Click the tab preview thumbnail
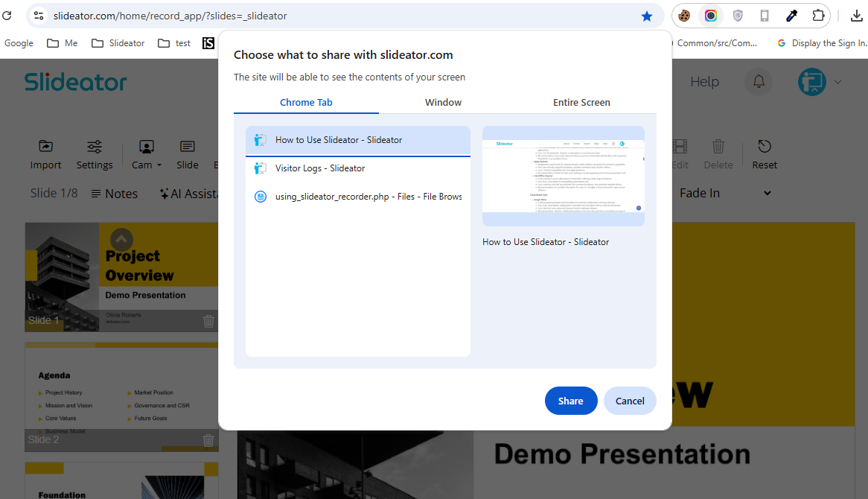Image resolution: width=868 pixels, height=499 pixels. [564, 176]
